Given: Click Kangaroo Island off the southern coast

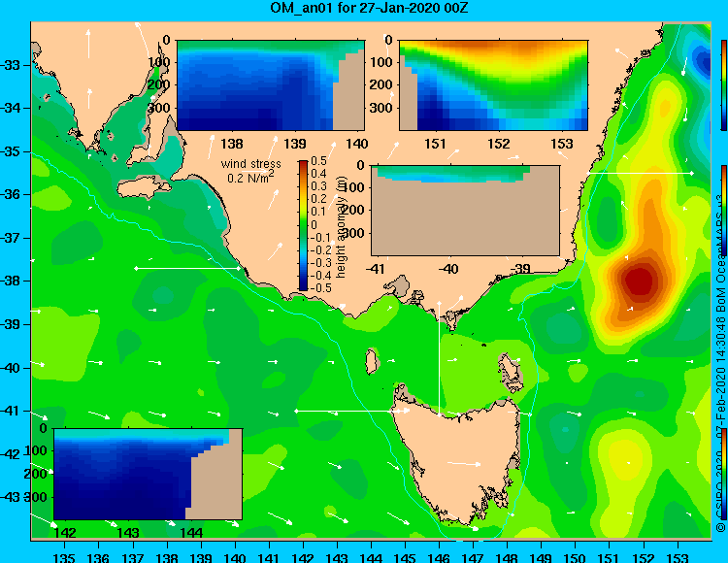Looking at the screenshot, I should [x=144, y=186].
